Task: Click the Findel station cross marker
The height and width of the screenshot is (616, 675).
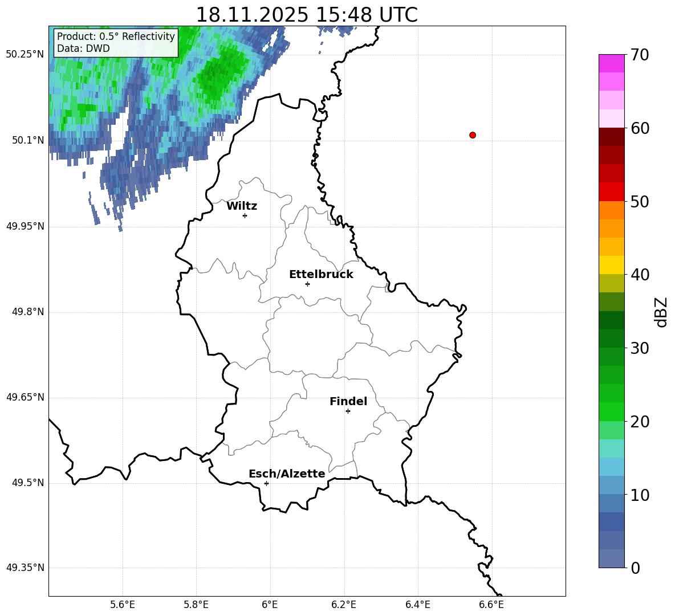Action: pyautogui.click(x=348, y=411)
